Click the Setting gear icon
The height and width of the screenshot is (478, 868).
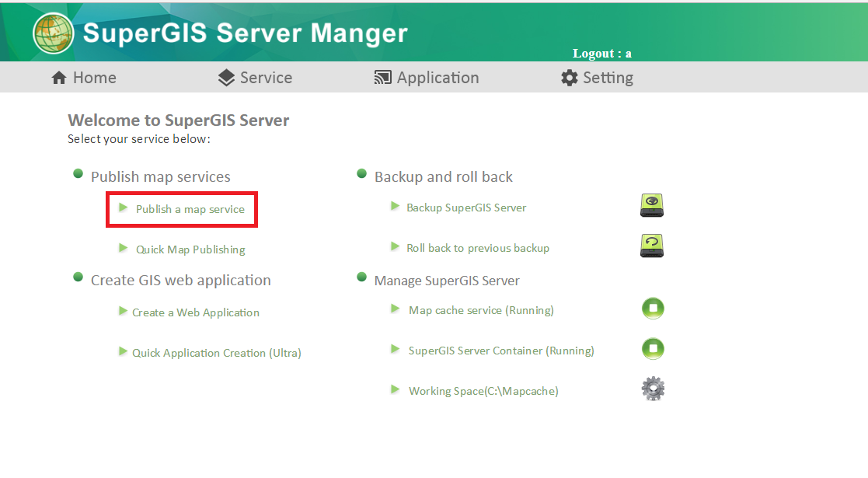569,78
